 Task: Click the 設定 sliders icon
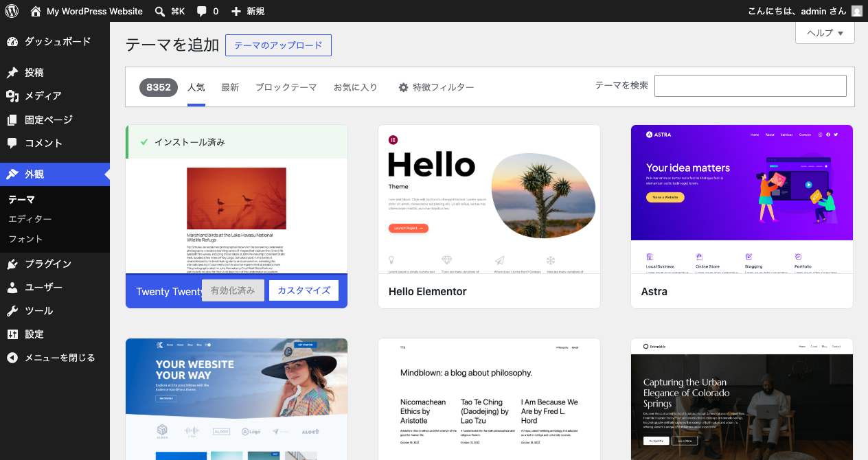(12, 334)
